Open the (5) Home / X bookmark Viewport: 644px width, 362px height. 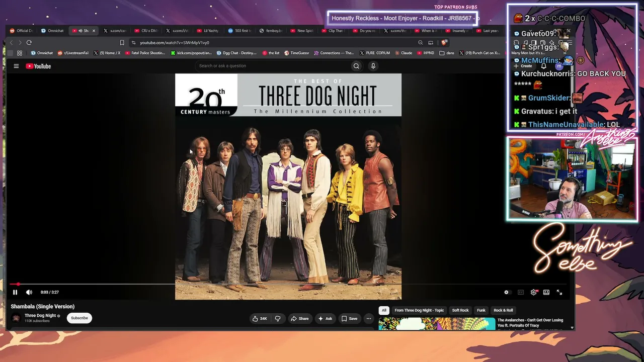(x=107, y=53)
